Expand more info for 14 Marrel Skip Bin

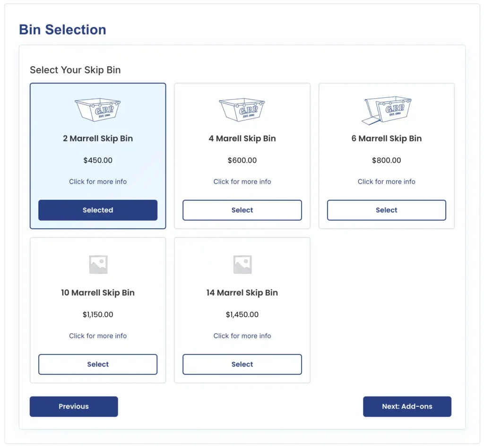242,336
